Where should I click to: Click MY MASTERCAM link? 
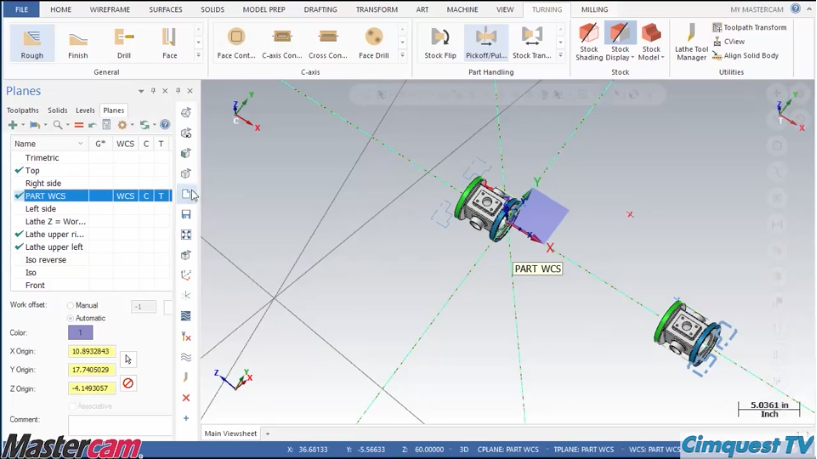(x=757, y=9)
